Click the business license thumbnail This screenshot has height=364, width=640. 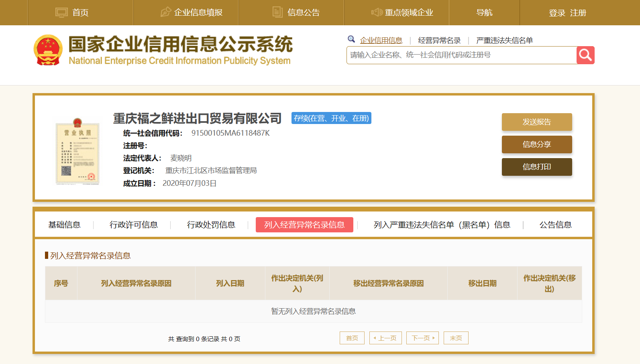pos(77,151)
